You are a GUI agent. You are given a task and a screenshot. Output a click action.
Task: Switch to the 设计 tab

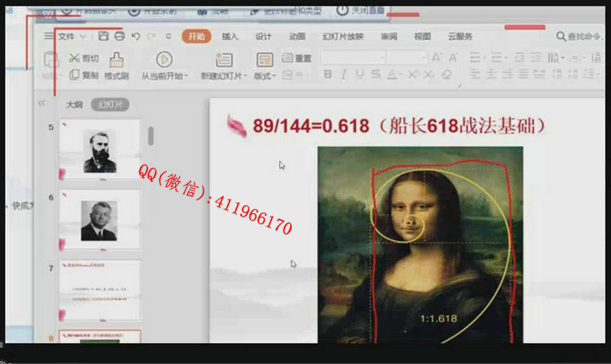[263, 37]
